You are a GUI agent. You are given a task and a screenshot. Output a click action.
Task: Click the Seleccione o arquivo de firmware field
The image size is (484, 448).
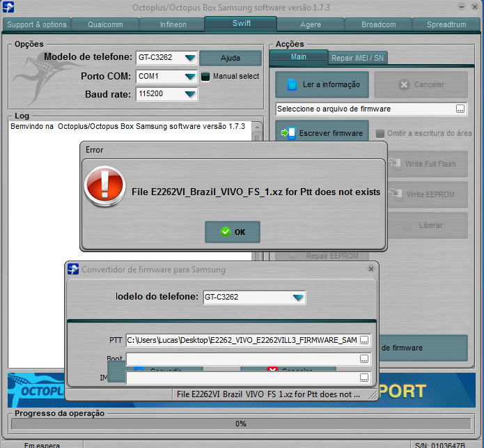click(366, 109)
